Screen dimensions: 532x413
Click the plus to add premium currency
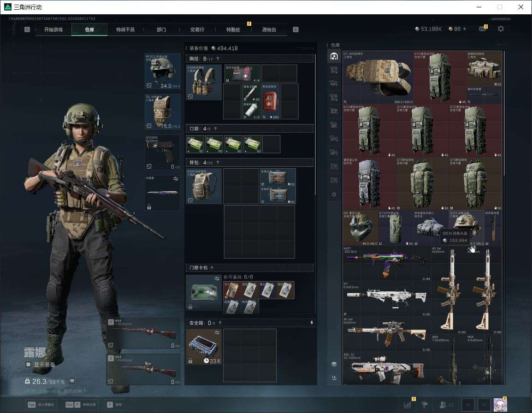(x=465, y=29)
